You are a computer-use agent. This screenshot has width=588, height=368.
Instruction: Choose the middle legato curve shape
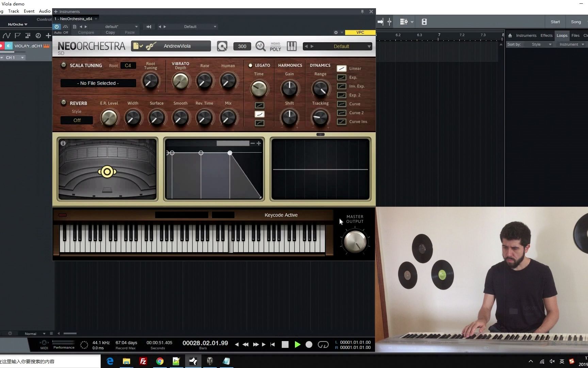(259, 114)
